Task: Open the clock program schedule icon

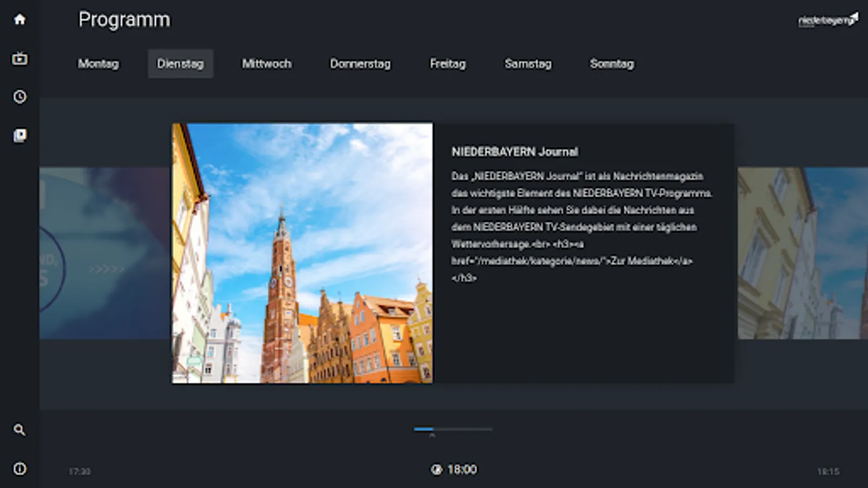Action: click(20, 97)
